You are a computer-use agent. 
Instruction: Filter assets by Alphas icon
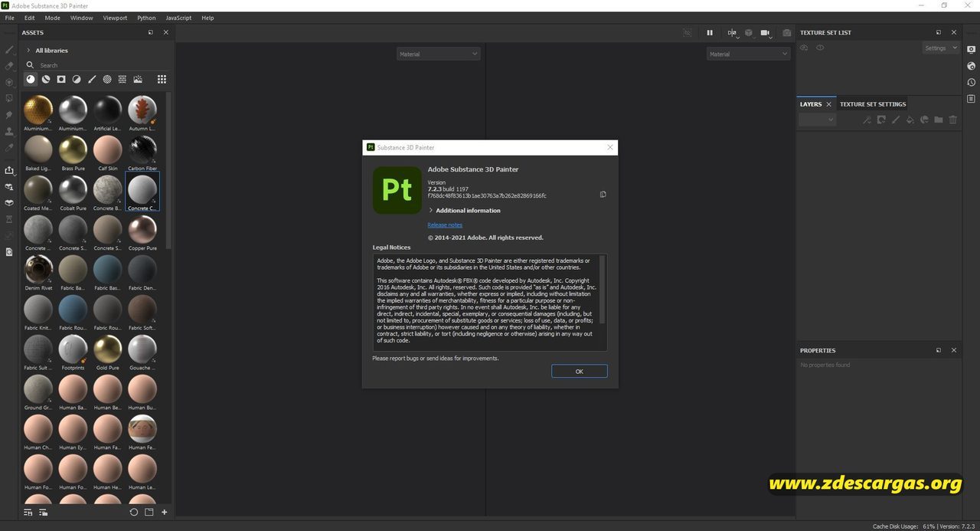[107, 79]
